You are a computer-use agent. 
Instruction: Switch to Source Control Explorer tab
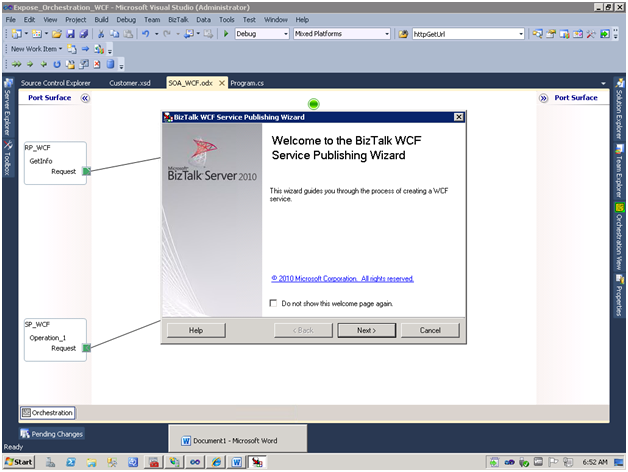[56, 83]
